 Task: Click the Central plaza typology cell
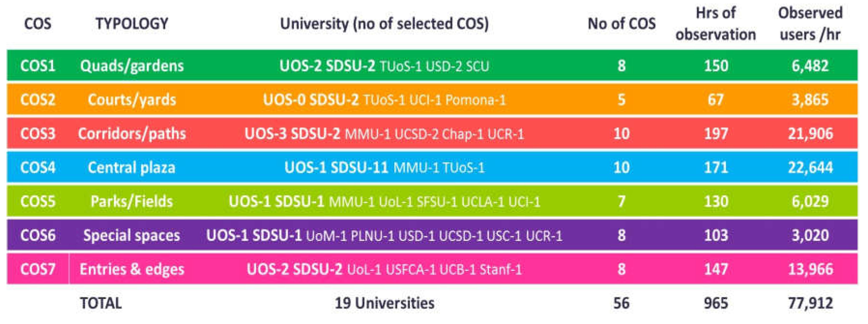tap(132, 168)
